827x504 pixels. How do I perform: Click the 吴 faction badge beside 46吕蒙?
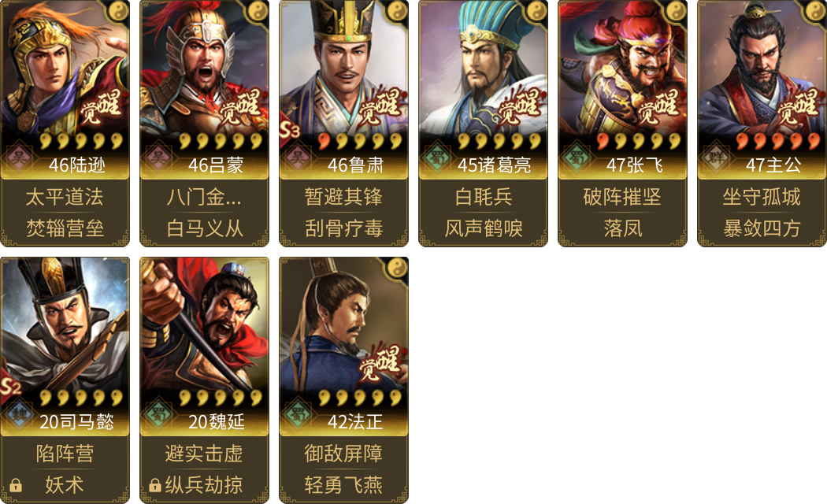click(x=158, y=157)
